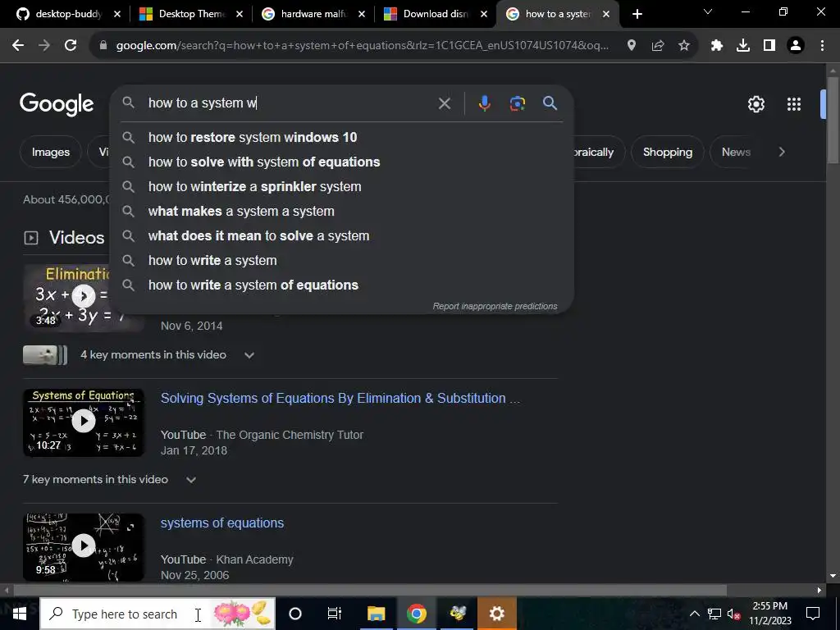Go forward with browser forward arrow
The image size is (840, 630).
(x=44, y=46)
